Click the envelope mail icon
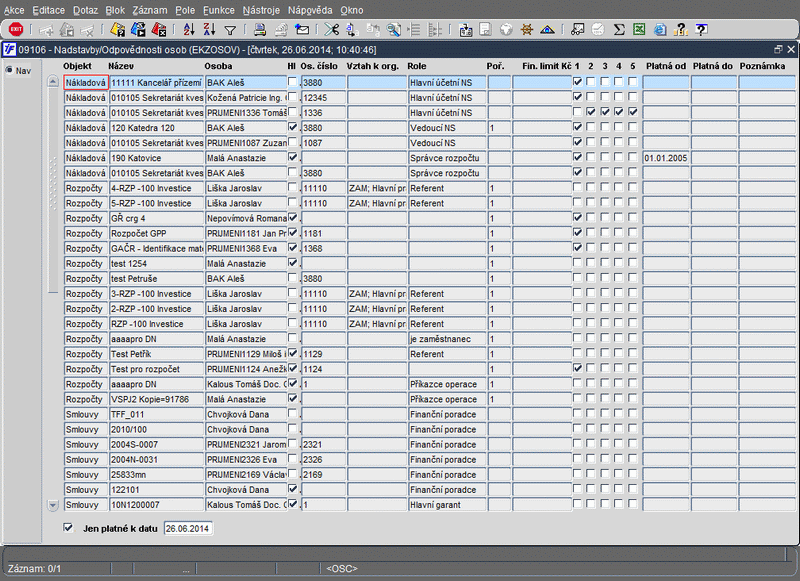 (302, 30)
